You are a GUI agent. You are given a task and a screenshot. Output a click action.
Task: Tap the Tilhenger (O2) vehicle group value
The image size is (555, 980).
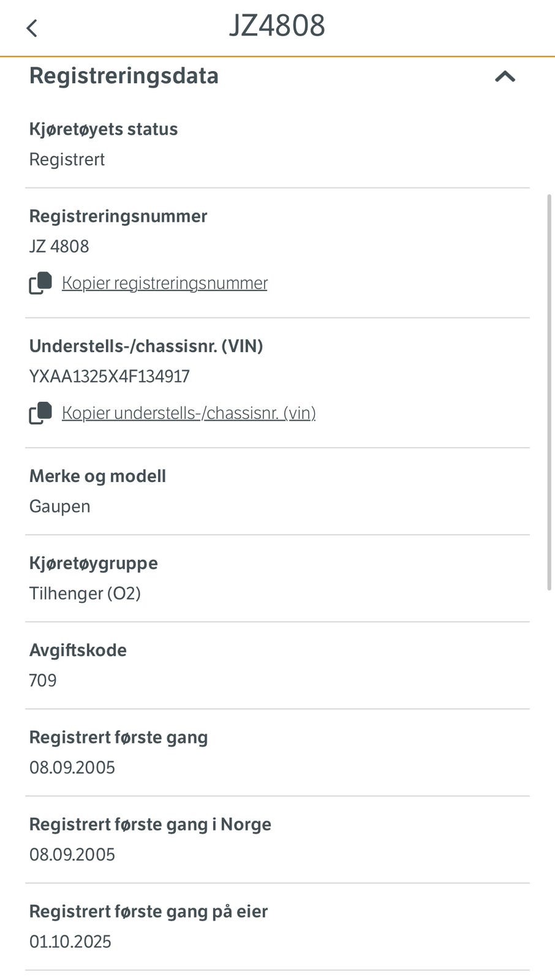[x=85, y=594]
